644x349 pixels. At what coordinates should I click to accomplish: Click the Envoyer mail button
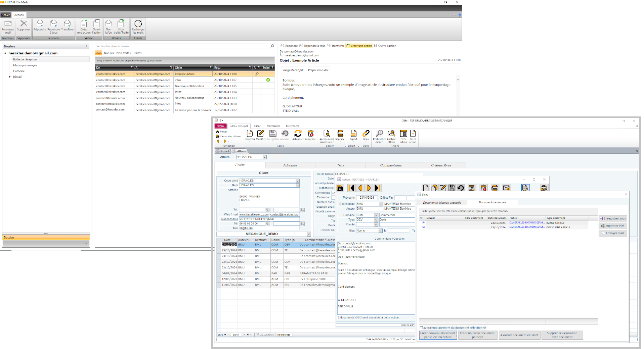(612, 233)
